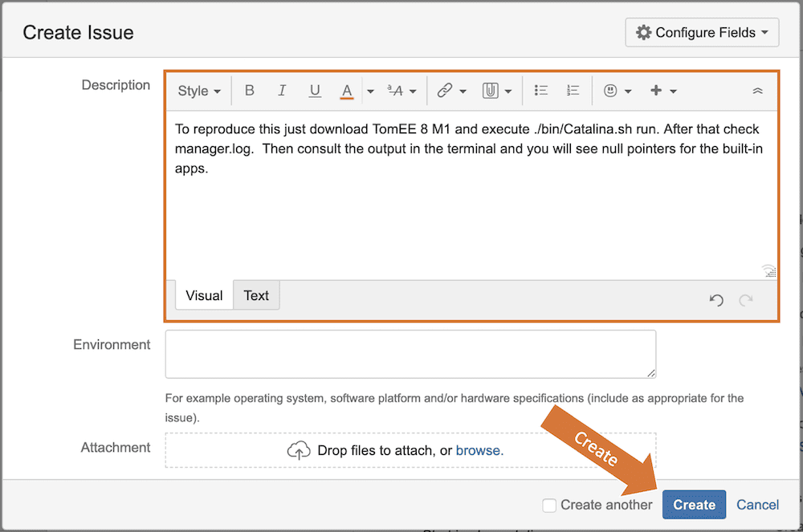This screenshot has width=803, height=532.
Task: Collapse the editor toolbar with the double chevron
Action: 757,91
